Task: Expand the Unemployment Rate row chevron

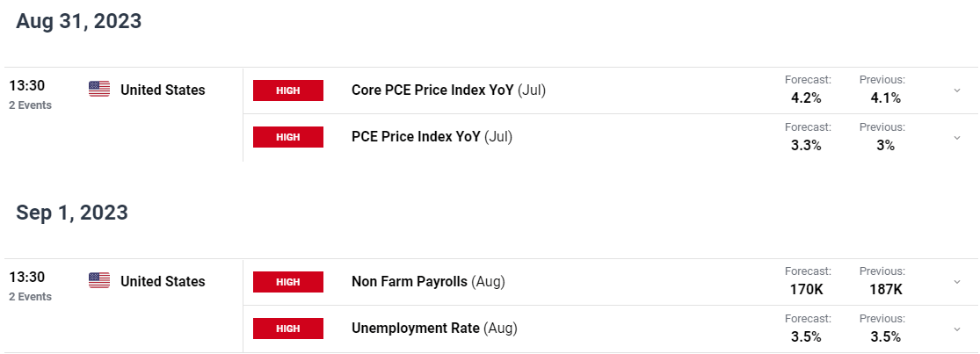Action: pos(957,329)
